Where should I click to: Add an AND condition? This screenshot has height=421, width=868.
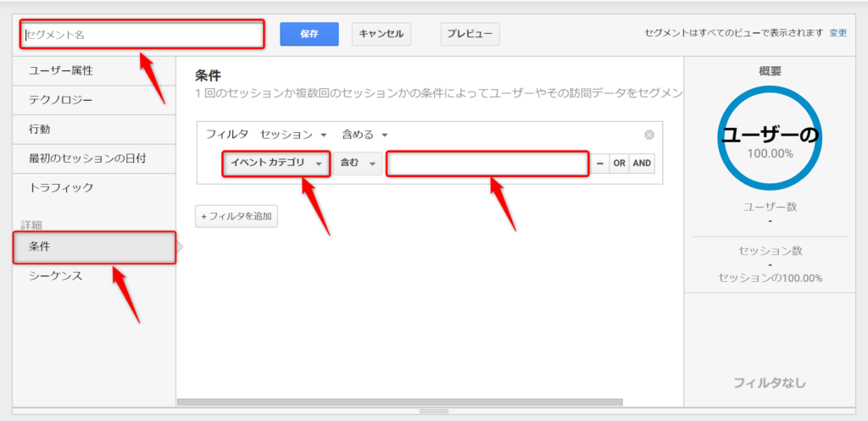642,163
